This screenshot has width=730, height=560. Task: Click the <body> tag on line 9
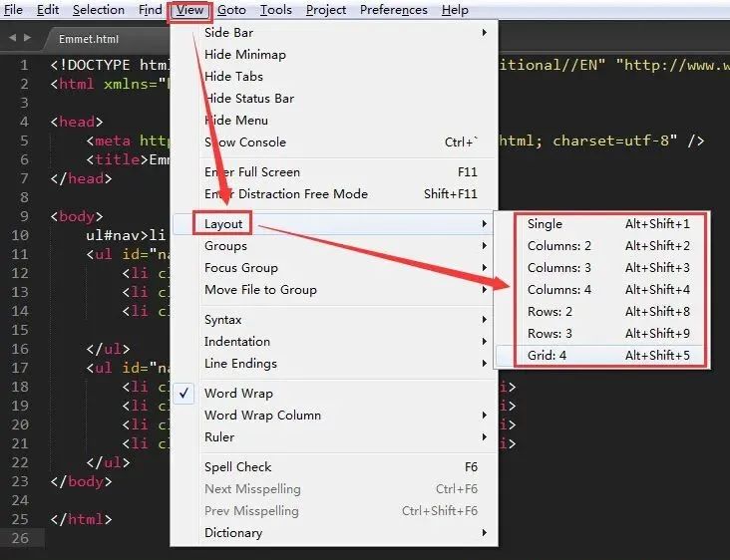[x=77, y=217]
